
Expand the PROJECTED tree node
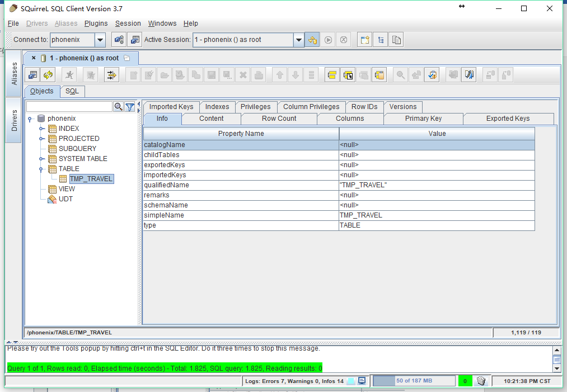[x=42, y=139]
